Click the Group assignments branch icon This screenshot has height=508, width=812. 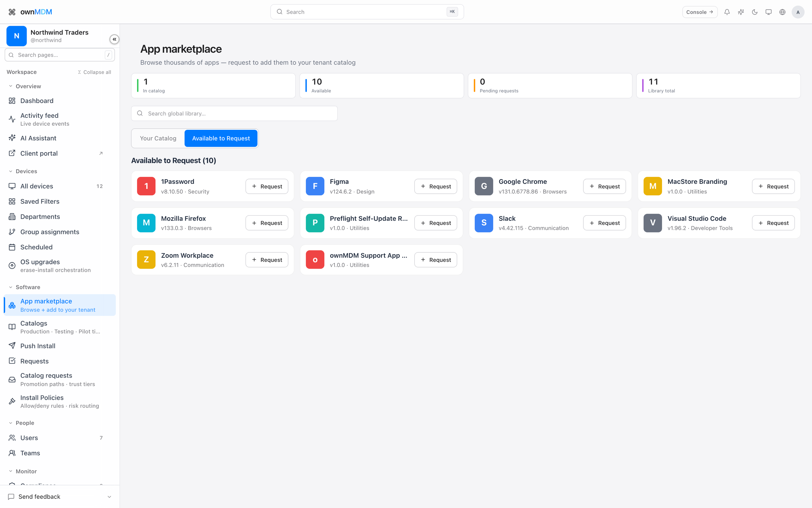[12, 232]
